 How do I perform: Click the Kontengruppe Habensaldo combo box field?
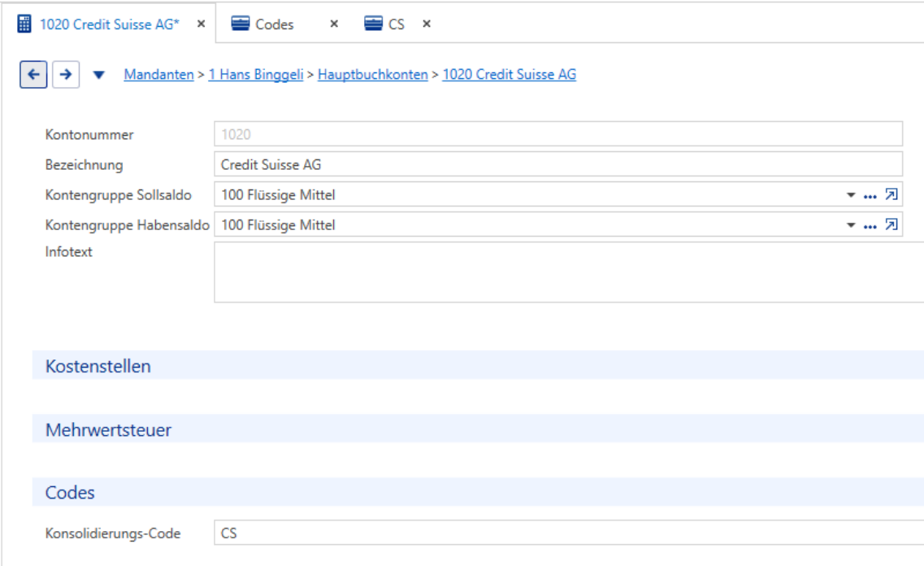click(x=558, y=224)
